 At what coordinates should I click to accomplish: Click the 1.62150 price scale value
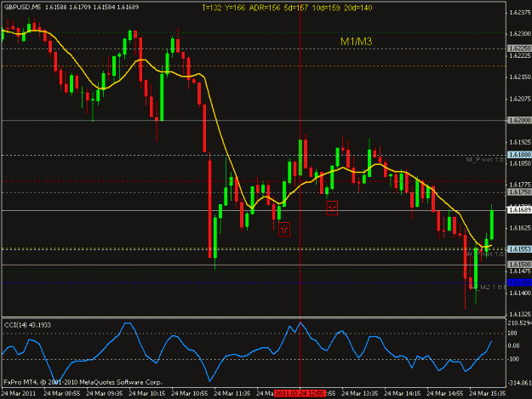(x=520, y=77)
